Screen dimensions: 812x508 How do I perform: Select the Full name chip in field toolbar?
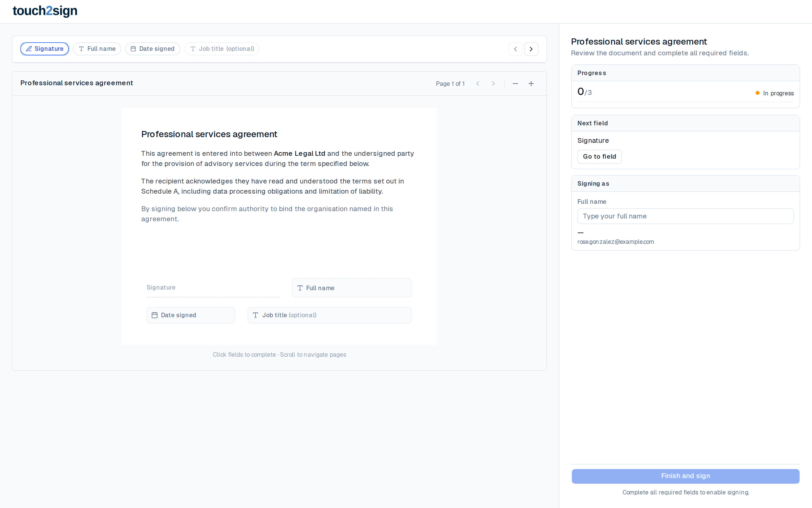coord(97,49)
